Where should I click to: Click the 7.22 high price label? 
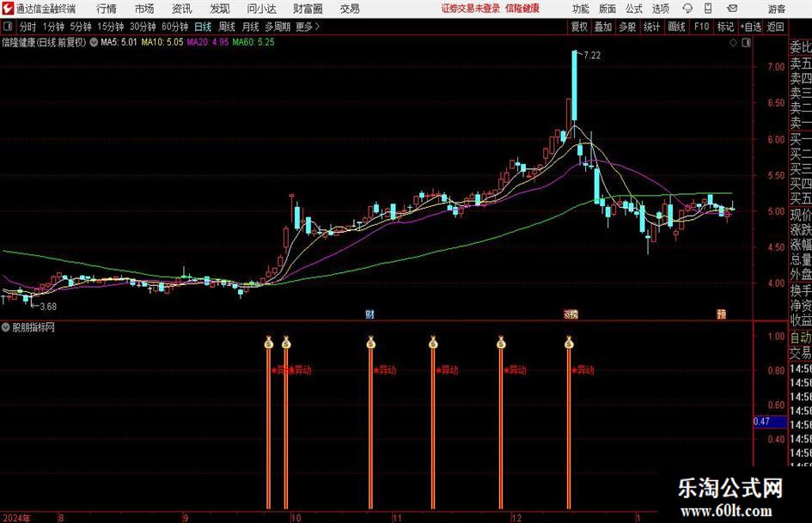pyautogui.click(x=592, y=56)
